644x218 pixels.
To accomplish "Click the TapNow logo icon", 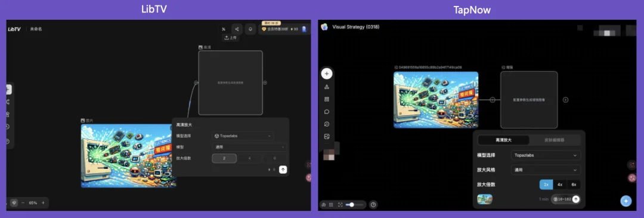I will (x=324, y=27).
